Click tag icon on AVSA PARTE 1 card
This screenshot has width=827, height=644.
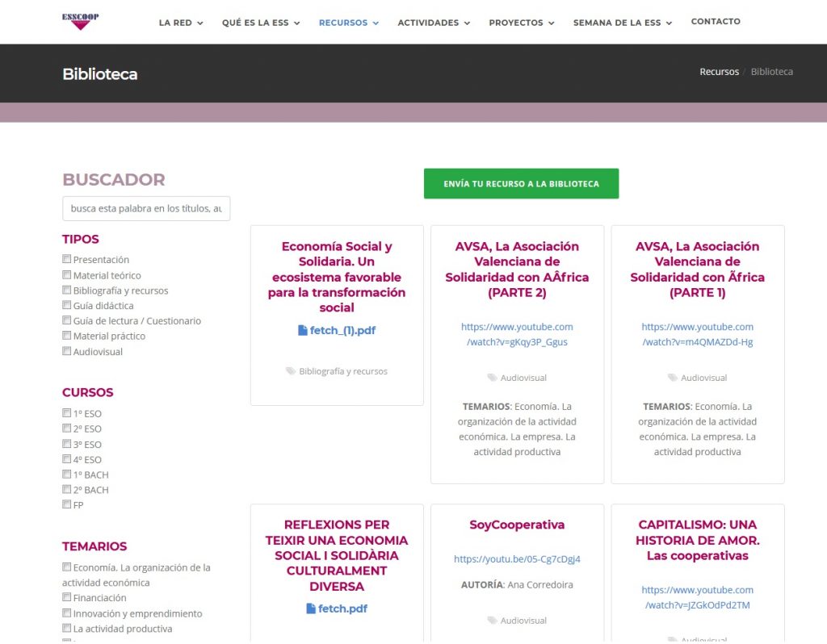tap(673, 378)
